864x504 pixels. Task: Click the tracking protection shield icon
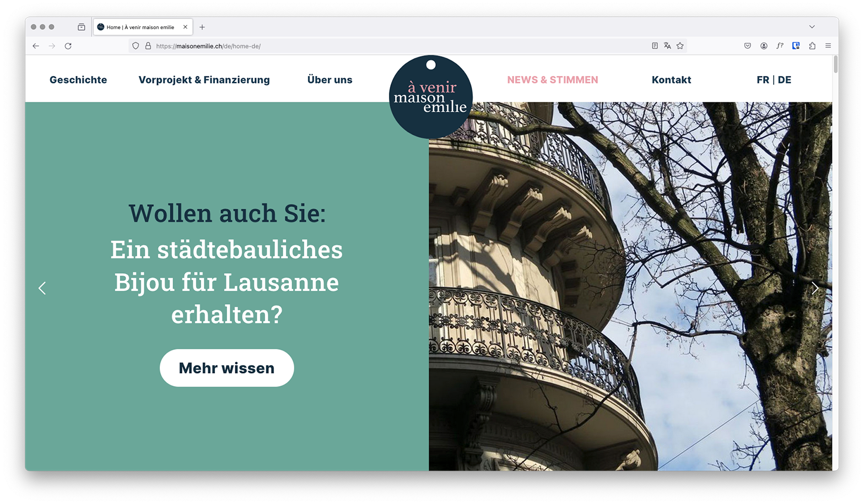(136, 46)
